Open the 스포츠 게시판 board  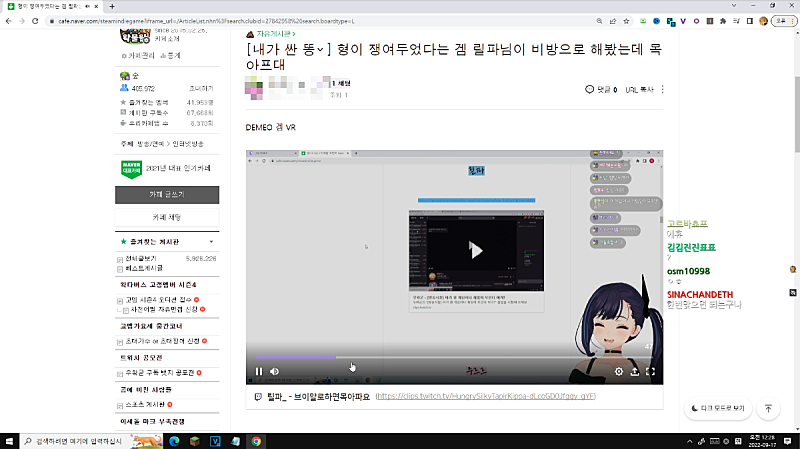point(145,405)
